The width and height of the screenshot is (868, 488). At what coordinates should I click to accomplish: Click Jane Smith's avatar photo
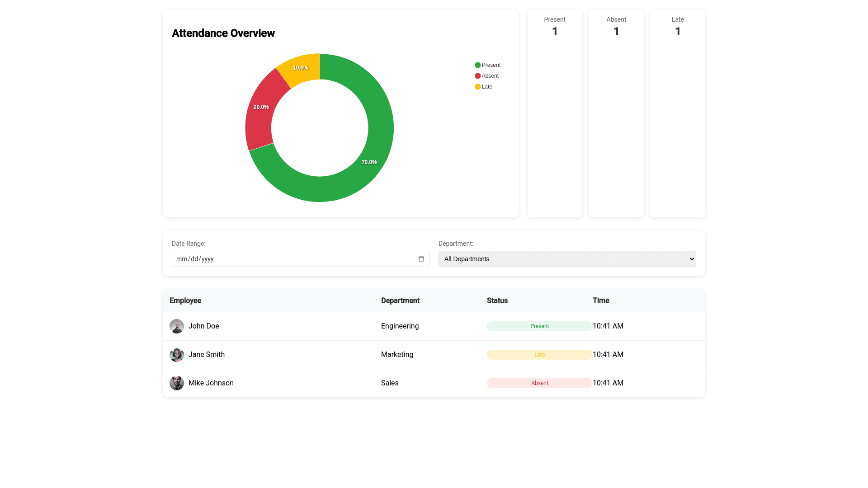[177, 355]
